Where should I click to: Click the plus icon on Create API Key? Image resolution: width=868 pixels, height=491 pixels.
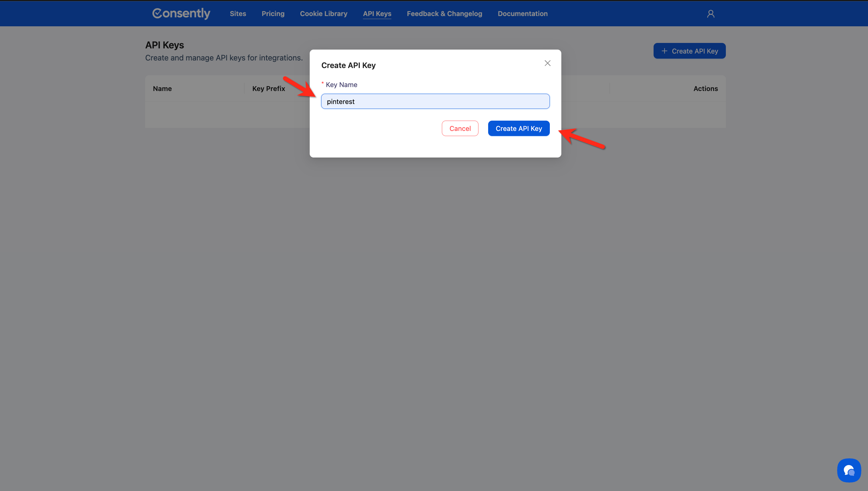pos(664,51)
